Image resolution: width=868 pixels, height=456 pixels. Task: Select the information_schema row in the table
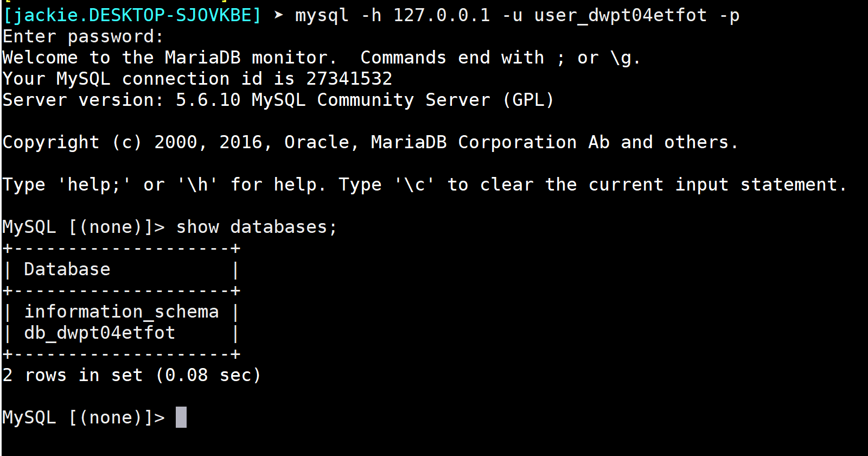coord(122,312)
